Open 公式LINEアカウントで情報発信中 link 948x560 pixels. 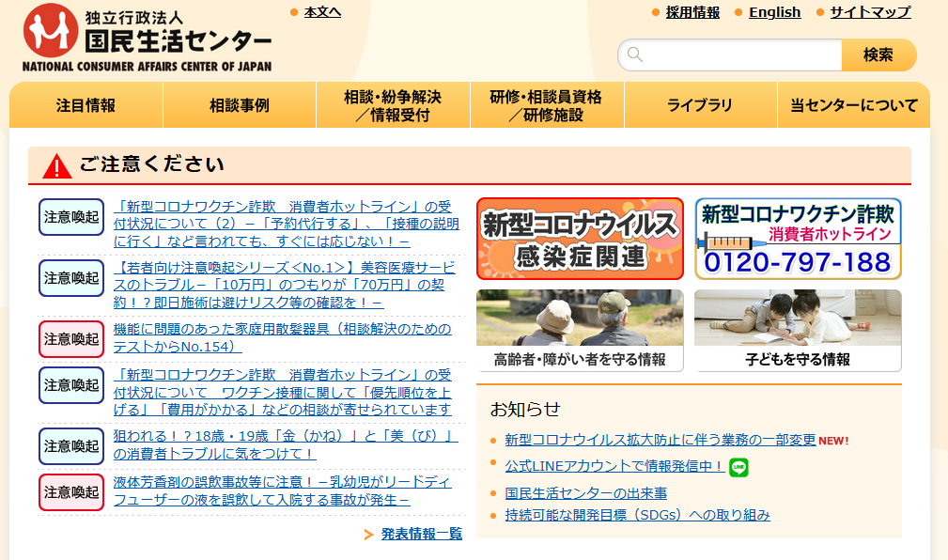click(614, 466)
